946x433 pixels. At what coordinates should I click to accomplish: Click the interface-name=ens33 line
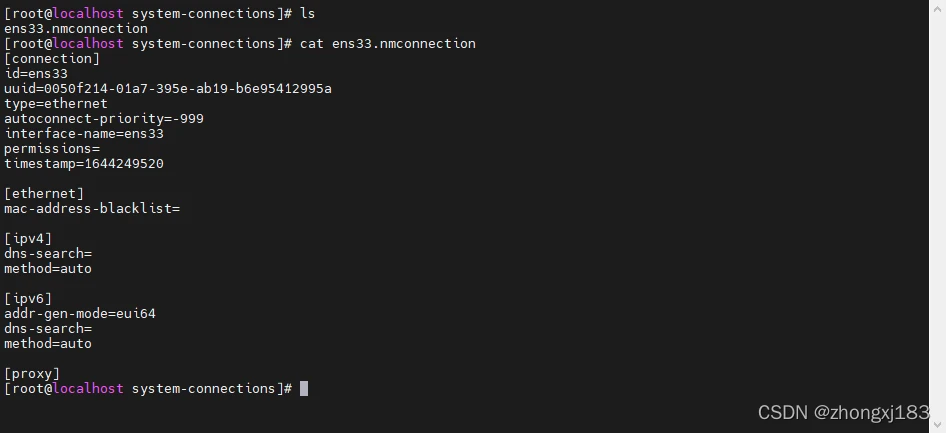pos(84,134)
